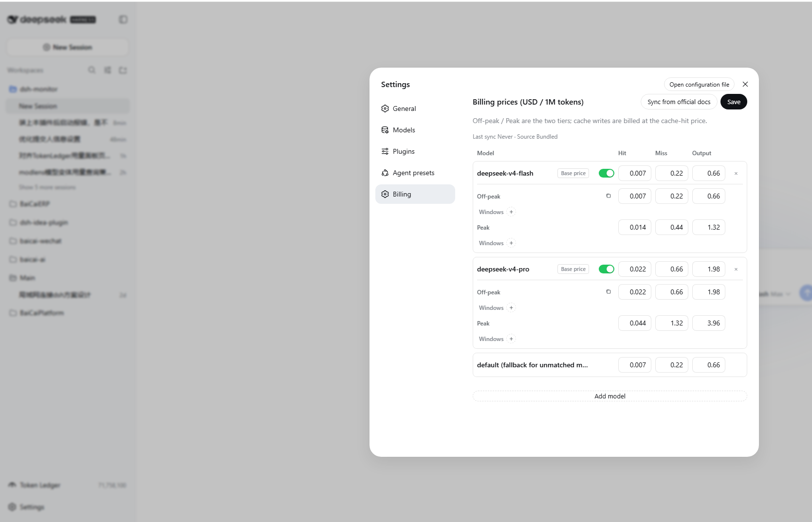Edit deepseek-v4-flash base Miss price 0.22
The height and width of the screenshot is (522, 812).
click(x=672, y=173)
